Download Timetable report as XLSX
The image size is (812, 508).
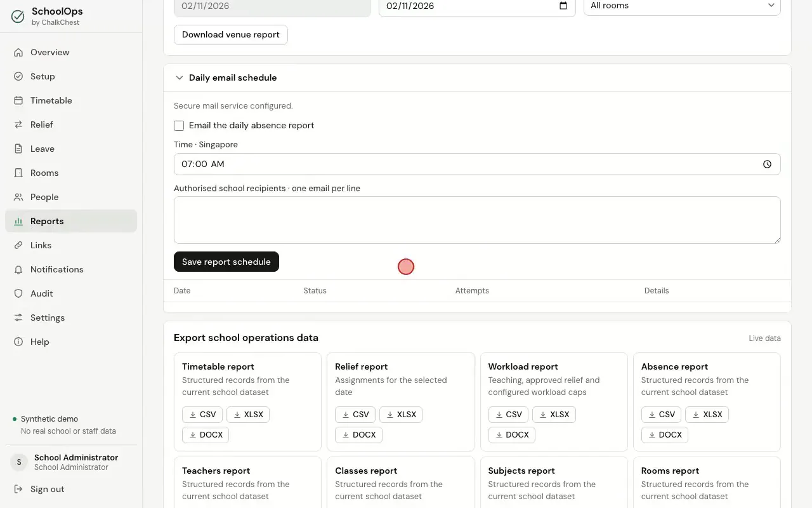tap(248, 415)
